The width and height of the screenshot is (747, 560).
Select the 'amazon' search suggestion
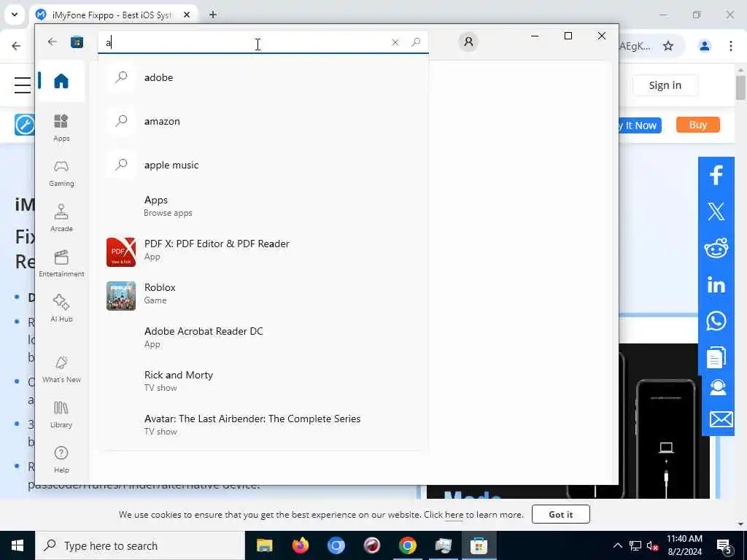(x=263, y=121)
